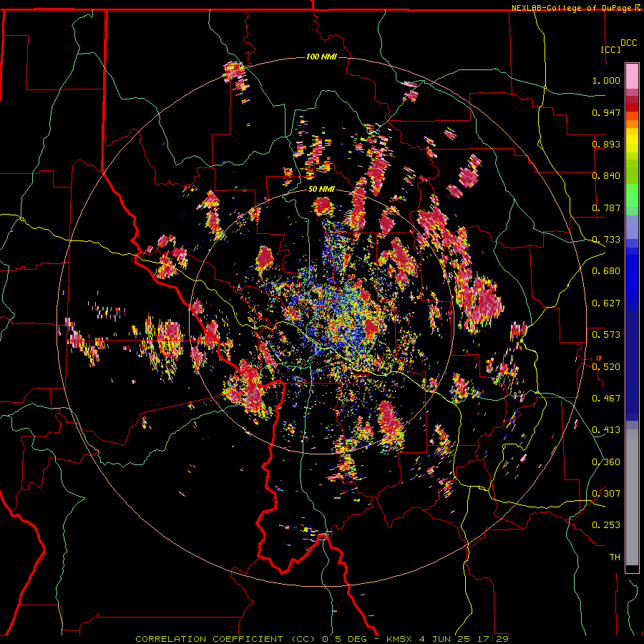The width and height of the screenshot is (644, 644).
Task: Select the 0.520 legend value
Action: pos(606,367)
